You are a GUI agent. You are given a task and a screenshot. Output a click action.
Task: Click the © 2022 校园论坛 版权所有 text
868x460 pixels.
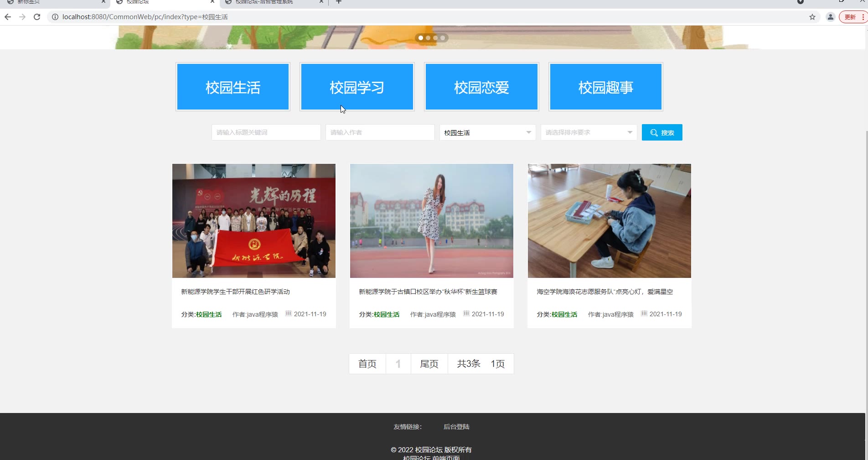[431, 450]
